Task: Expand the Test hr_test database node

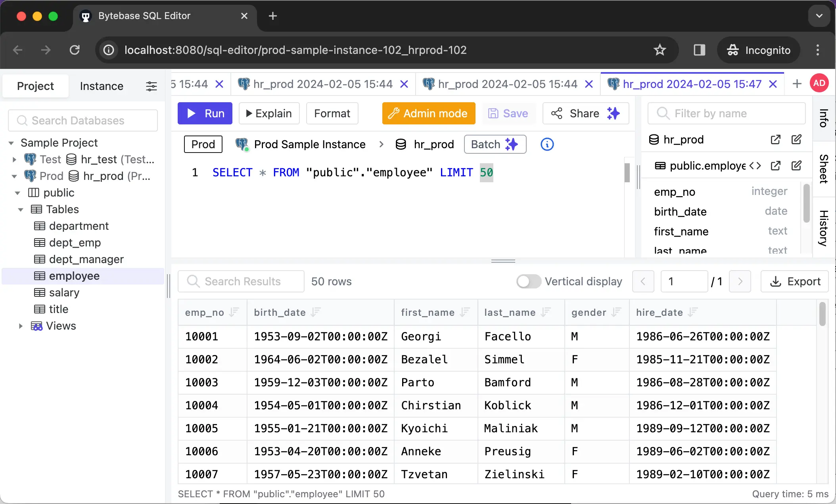Action: 14,159
